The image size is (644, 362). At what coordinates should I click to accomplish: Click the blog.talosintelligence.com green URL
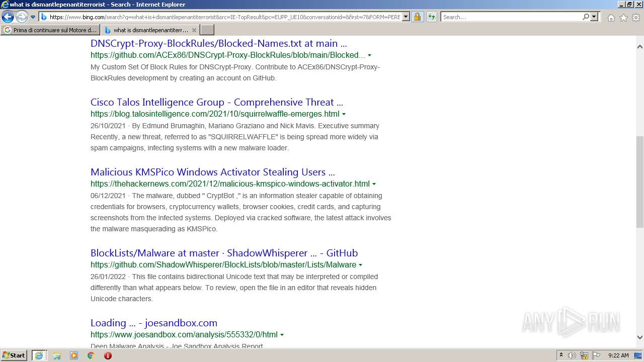click(215, 114)
